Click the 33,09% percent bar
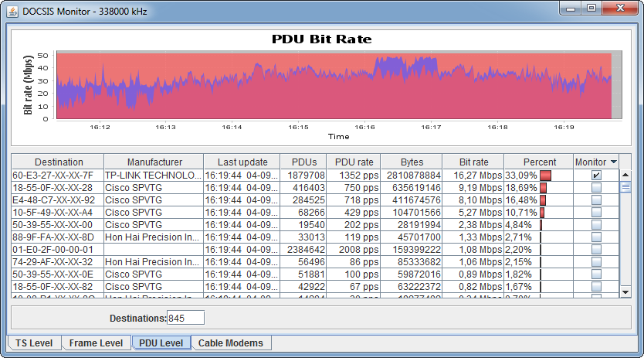The height and width of the screenshot is (358, 644). (545, 176)
